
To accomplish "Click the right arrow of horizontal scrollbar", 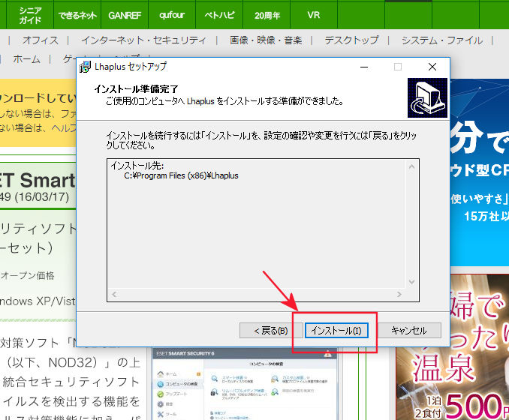I will point(399,294).
